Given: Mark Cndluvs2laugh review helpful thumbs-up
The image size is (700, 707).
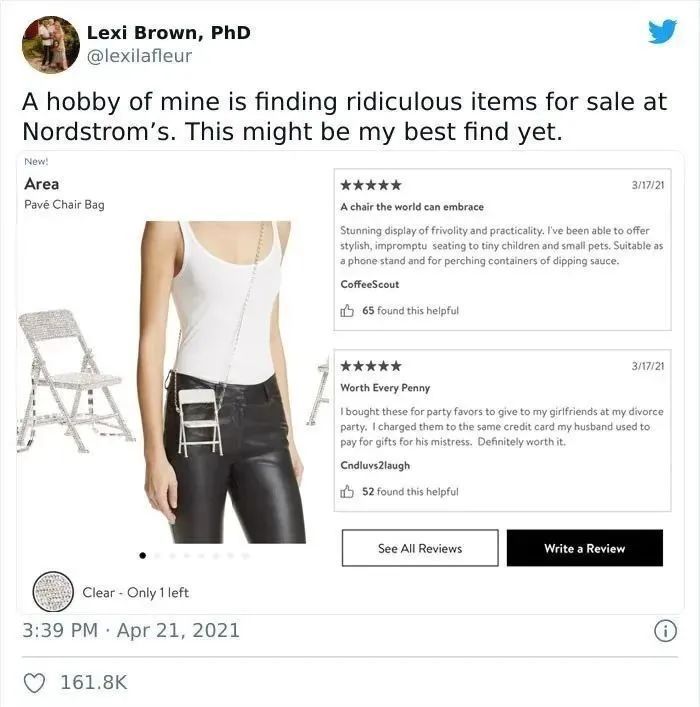Looking at the screenshot, I should point(347,491).
